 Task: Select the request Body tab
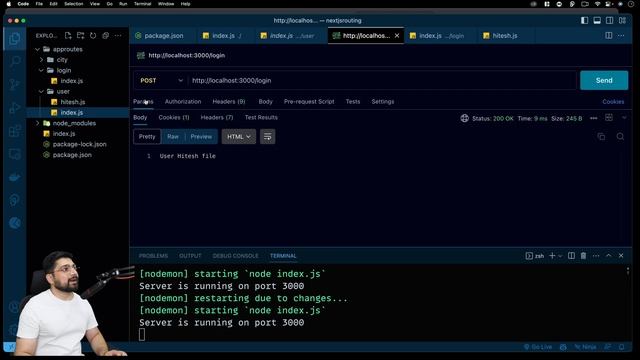tap(265, 102)
